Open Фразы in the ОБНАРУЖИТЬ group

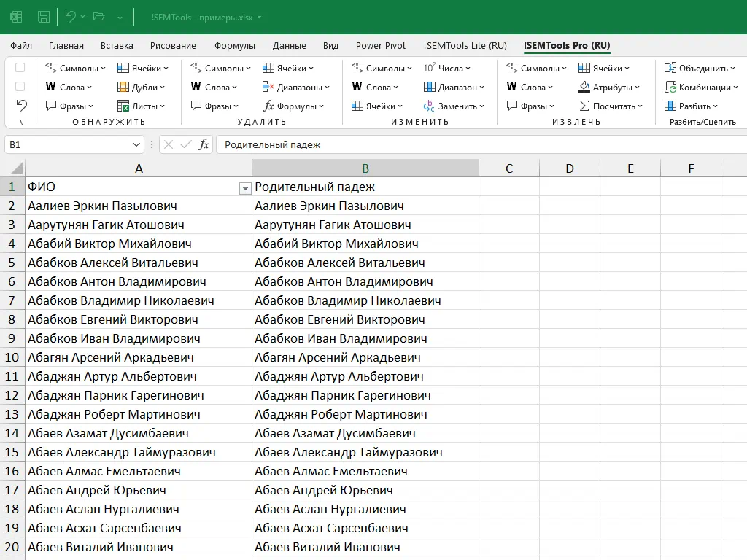(x=69, y=106)
